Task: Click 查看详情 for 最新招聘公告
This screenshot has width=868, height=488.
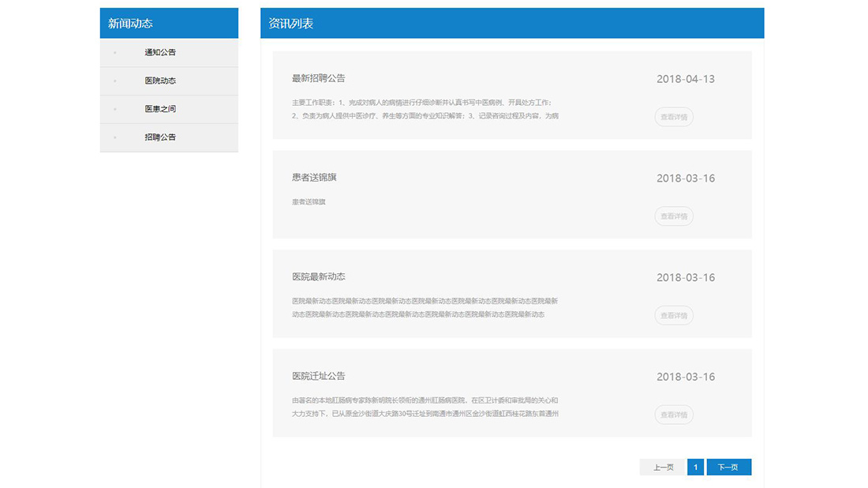Action: [x=673, y=117]
